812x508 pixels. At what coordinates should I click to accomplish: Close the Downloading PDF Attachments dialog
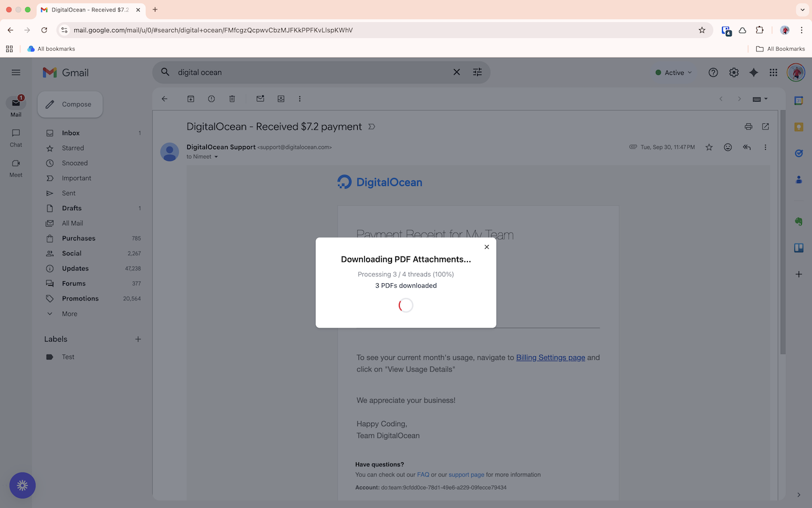pyautogui.click(x=487, y=247)
